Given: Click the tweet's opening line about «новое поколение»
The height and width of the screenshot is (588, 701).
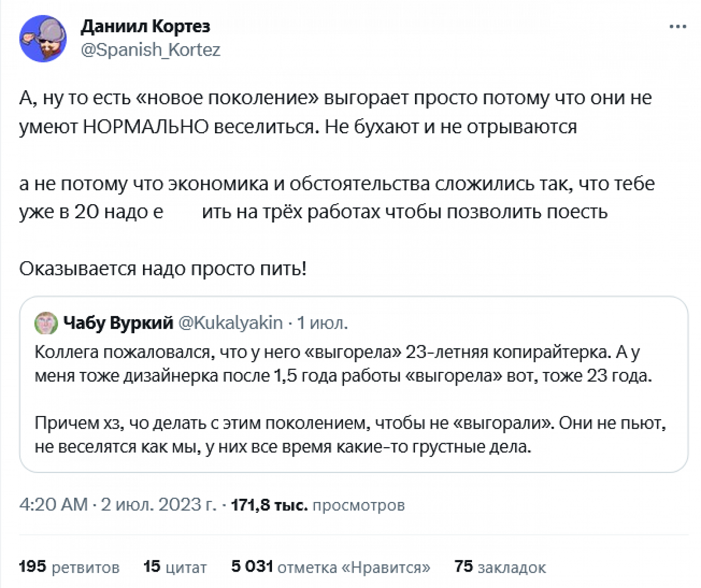Looking at the screenshot, I should 335,98.
